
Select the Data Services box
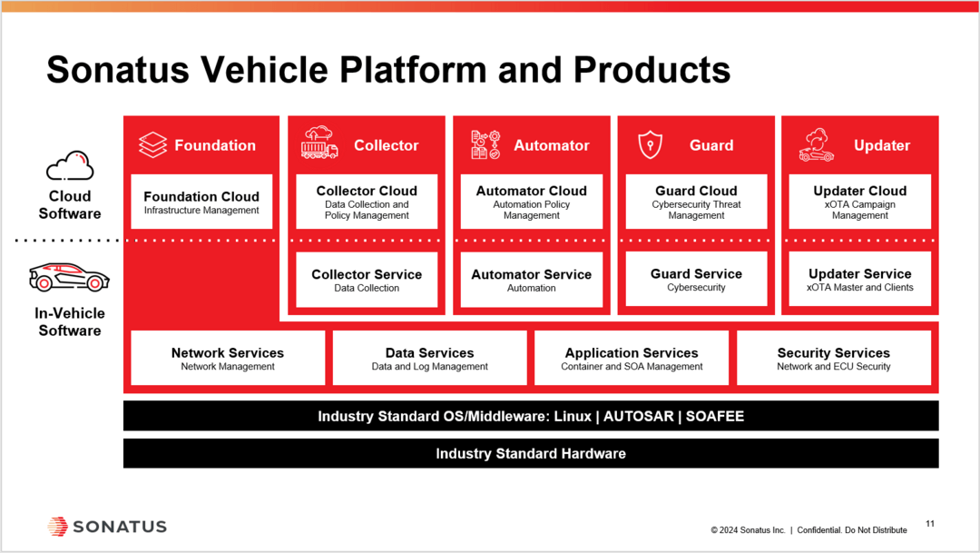[429, 358]
